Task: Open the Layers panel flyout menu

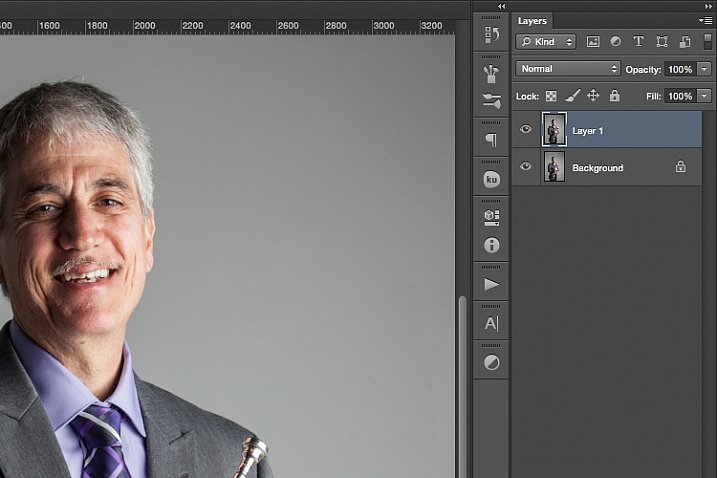Action: (x=706, y=20)
